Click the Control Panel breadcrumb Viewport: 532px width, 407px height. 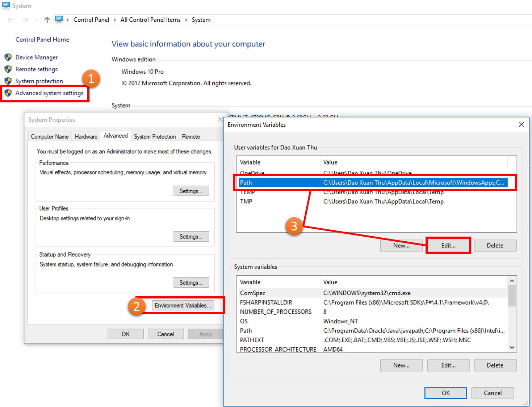(x=91, y=20)
